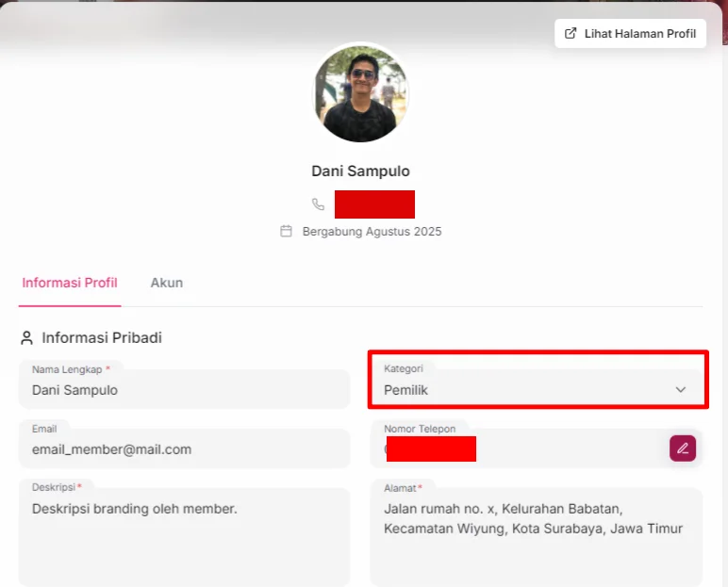Click the Dani Sampulo name heading

(x=360, y=171)
